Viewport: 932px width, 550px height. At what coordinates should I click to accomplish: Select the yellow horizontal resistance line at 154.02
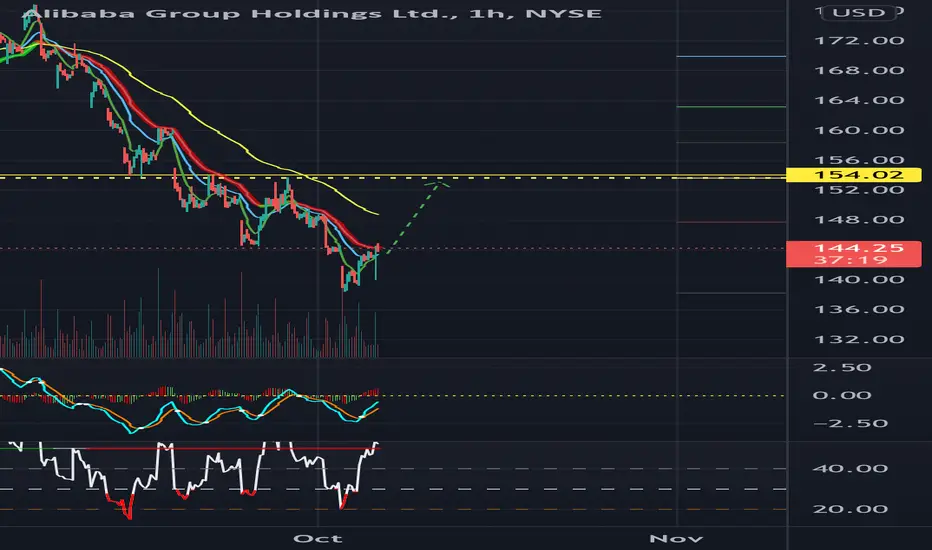(393, 175)
